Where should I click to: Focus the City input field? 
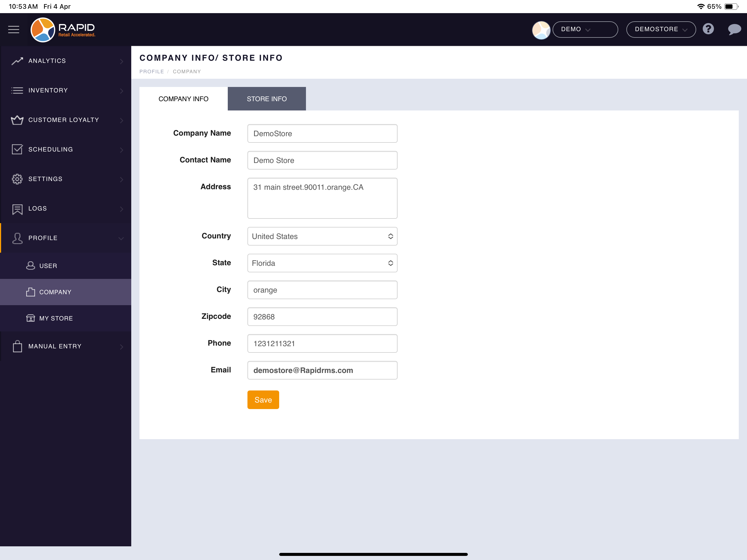pos(322,290)
